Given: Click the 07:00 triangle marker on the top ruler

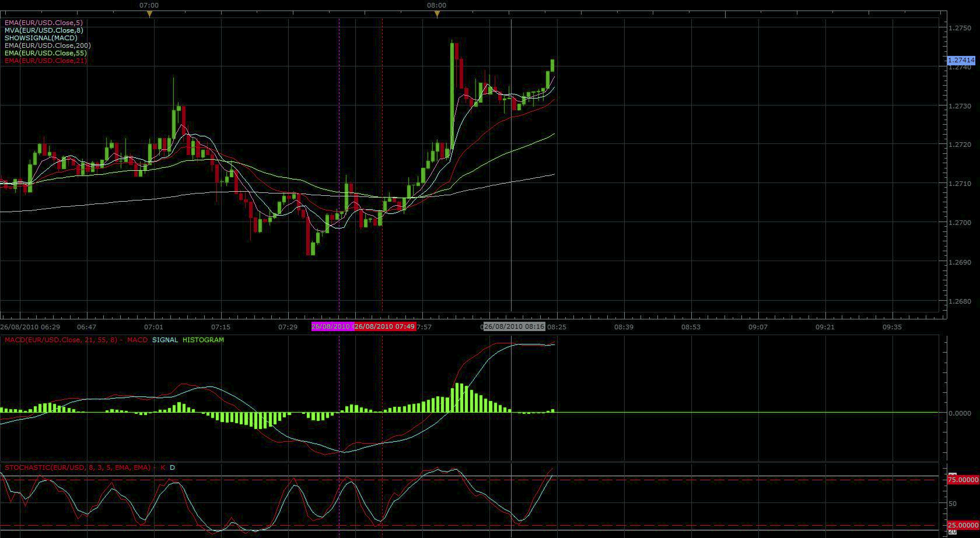Looking at the screenshot, I should pos(150,14).
